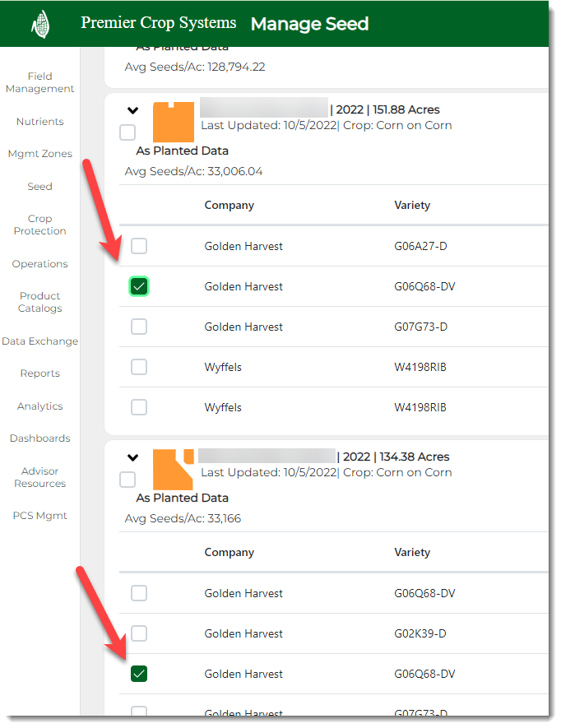The width and height of the screenshot is (561, 728).
Task: Go to Data Exchange
Action: [x=40, y=341]
